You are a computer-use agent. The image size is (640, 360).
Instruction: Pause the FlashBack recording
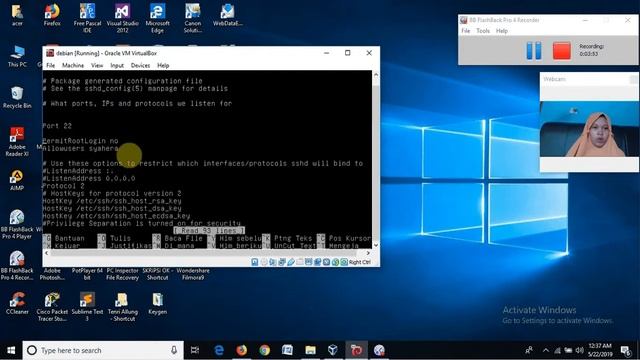(x=534, y=51)
